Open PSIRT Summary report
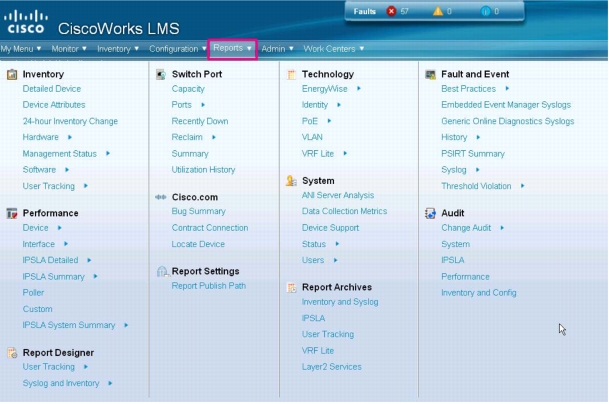This screenshot has height=404, width=609. pyautogui.click(x=473, y=154)
